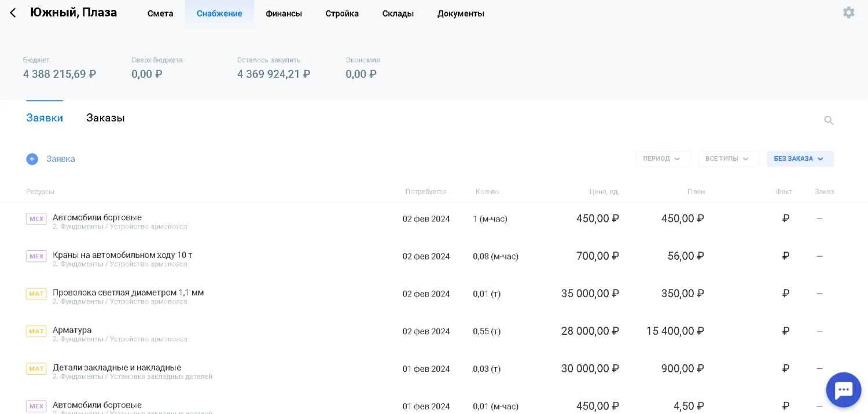Click the MEX badge beside Краны на автомобильном ходу
The height and width of the screenshot is (414, 868).
click(36, 256)
